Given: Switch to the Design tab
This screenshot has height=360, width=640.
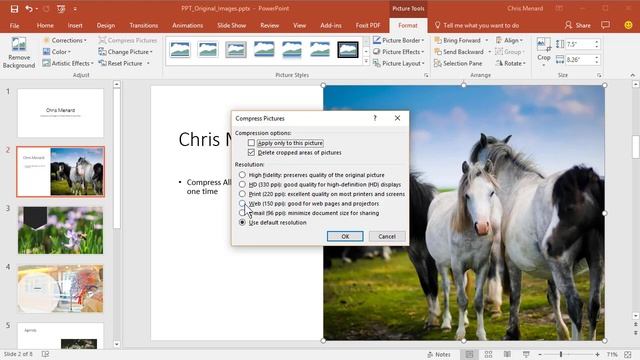Looking at the screenshot, I should 106,25.
